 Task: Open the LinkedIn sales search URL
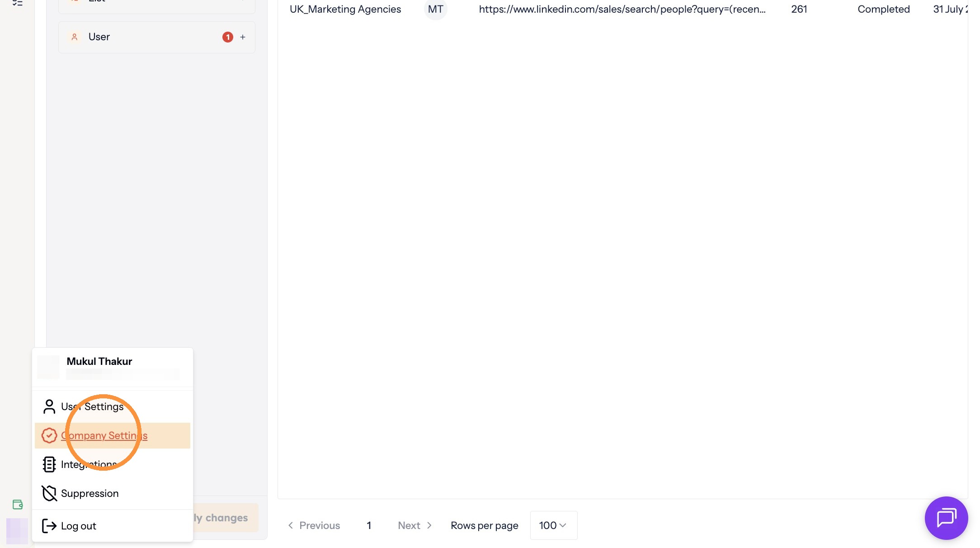[622, 9]
